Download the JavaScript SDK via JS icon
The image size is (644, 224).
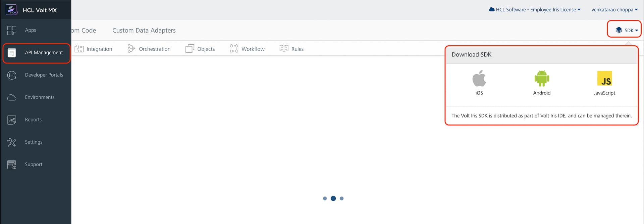coord(604,78)
